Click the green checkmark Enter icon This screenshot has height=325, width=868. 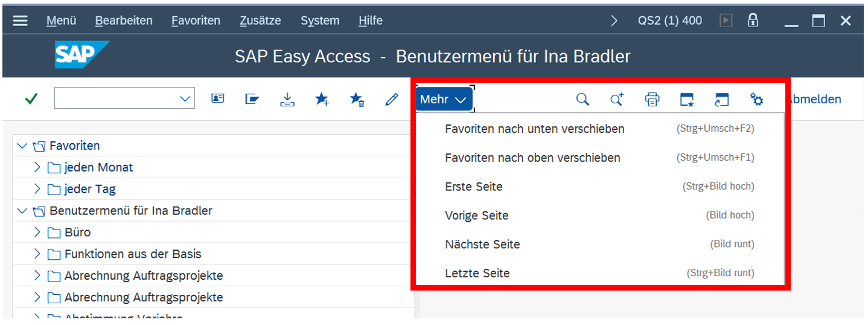[x=31, y=99]
